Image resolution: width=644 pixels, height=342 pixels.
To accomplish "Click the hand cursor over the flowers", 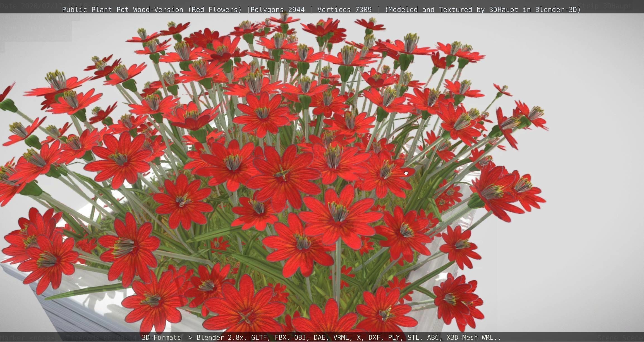I will pos(406,173).
